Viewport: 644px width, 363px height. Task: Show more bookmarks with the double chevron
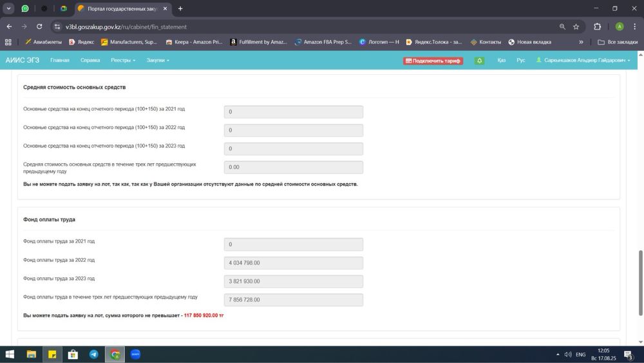tap(581, 42)
